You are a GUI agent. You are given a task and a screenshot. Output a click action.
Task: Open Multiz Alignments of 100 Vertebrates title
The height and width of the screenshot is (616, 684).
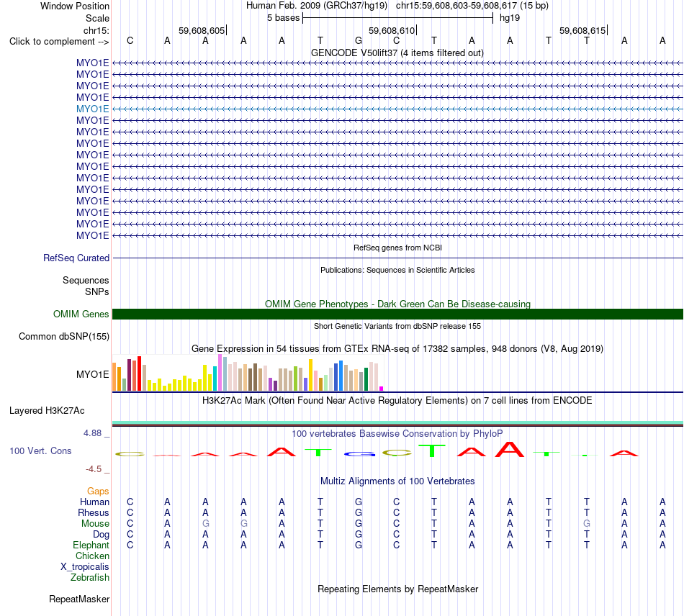point(397,481)
